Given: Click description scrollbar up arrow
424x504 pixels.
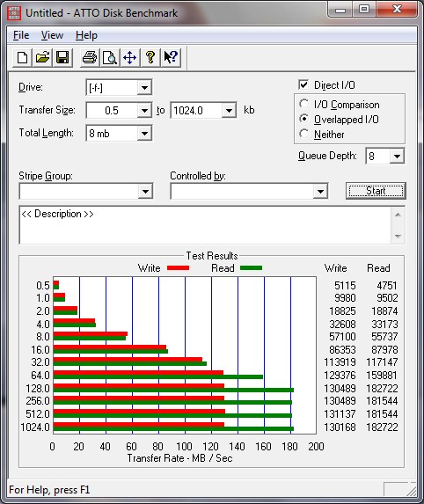Looking at the screenshot, I should (x=398, y=215).
